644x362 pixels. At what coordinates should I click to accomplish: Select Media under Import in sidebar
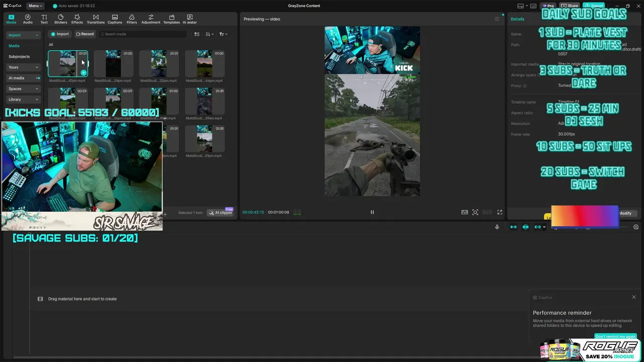point(14,46)
